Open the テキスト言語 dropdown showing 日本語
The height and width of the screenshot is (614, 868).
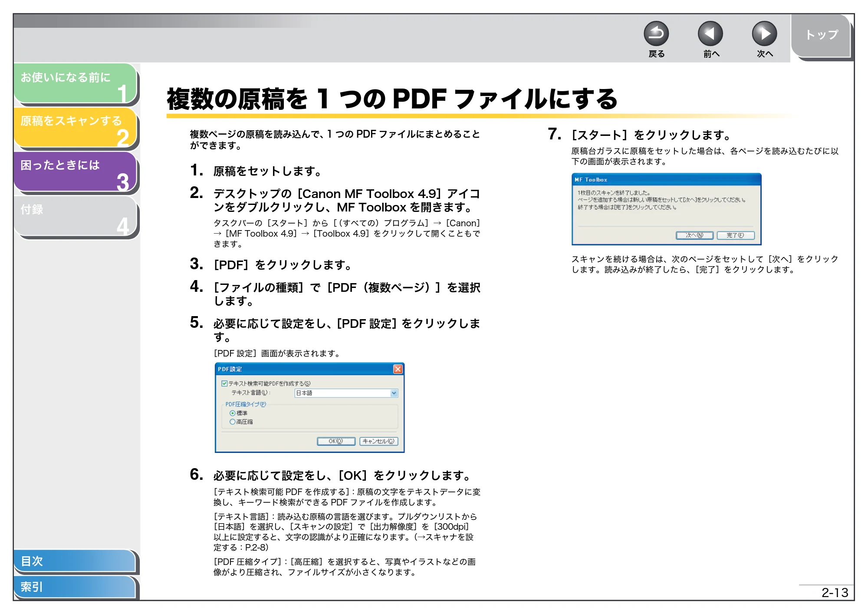click(x=346, y=393)
